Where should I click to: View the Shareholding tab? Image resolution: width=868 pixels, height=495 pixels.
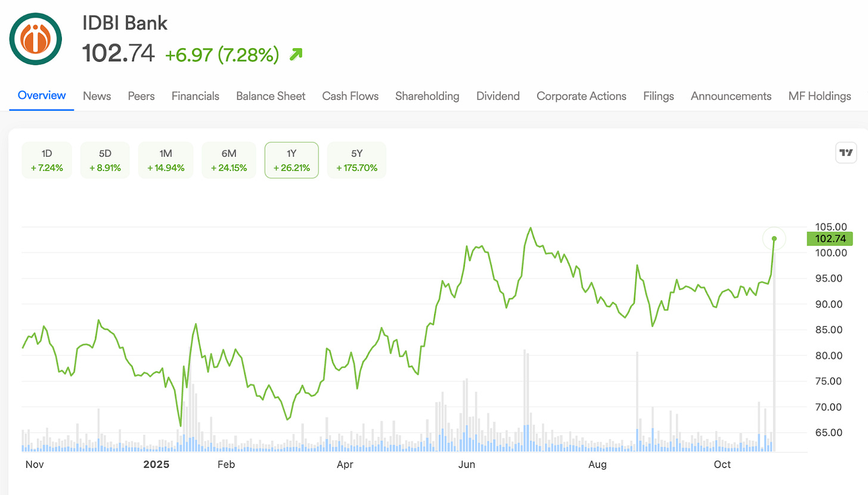[427, 96]
